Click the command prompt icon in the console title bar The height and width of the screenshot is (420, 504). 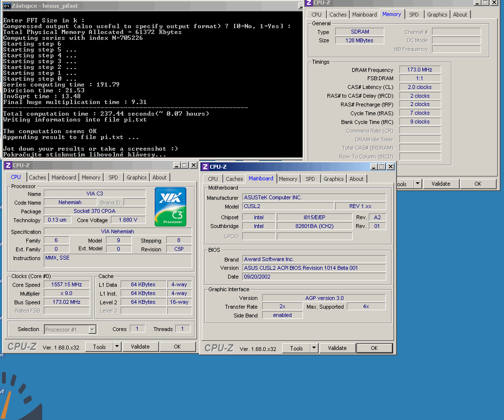point(7,6)
